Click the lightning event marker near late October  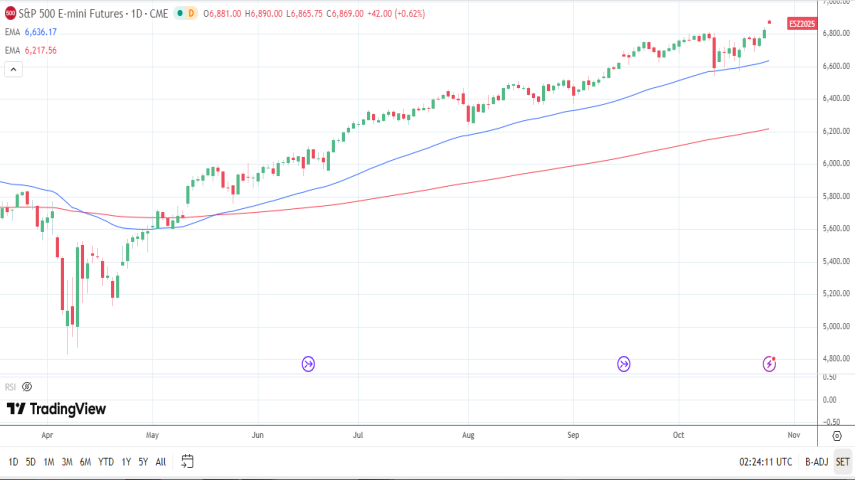click(x=770, y=364)
